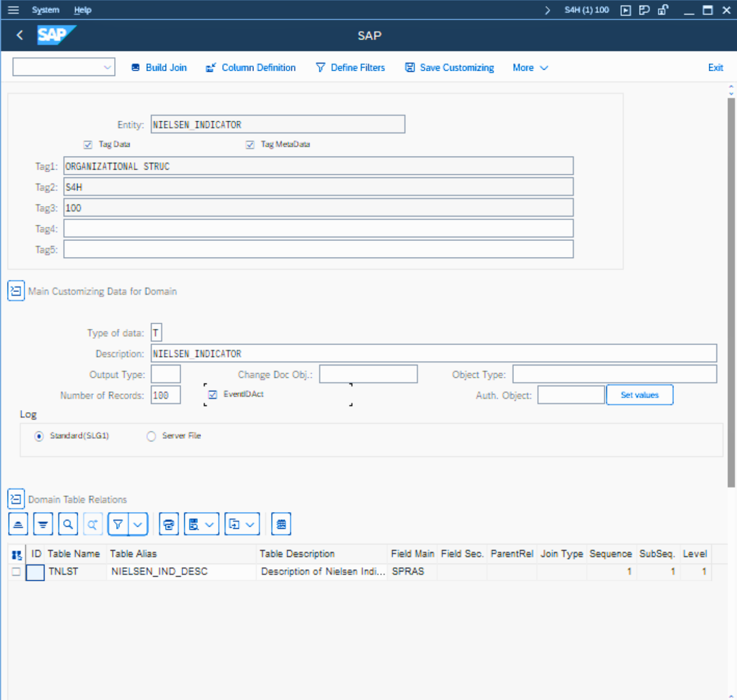737x700 pixels.
Task: Expand the More menu
Action: point(530,68)
